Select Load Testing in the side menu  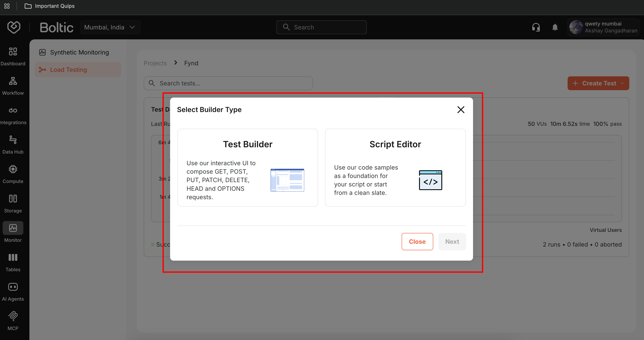click(69, 70)
